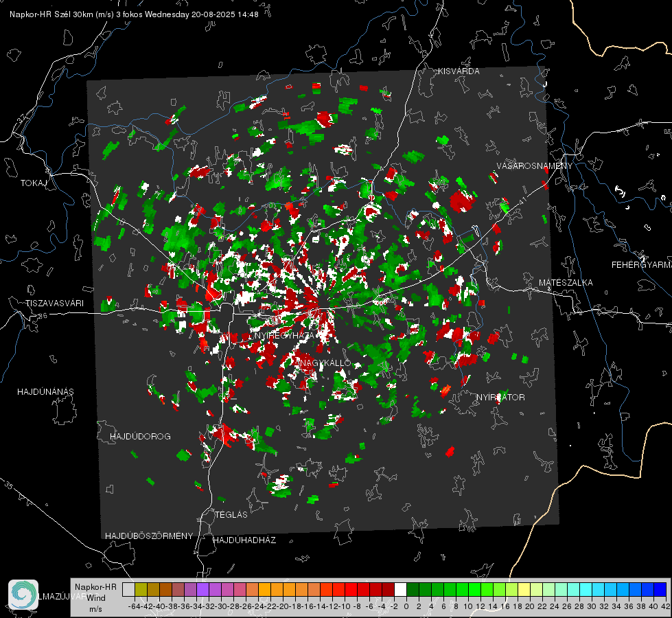The image size is (672, 618).
Task: Click the Wind label in the legend
Action: pyautogui.click(x=95, y=598)
